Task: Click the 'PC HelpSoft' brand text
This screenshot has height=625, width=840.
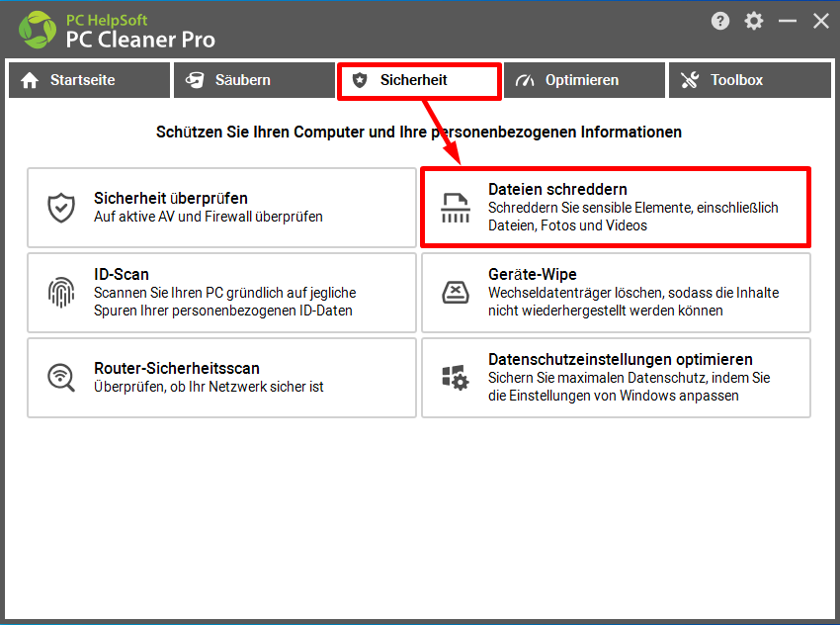Action: tap(107, 21)
